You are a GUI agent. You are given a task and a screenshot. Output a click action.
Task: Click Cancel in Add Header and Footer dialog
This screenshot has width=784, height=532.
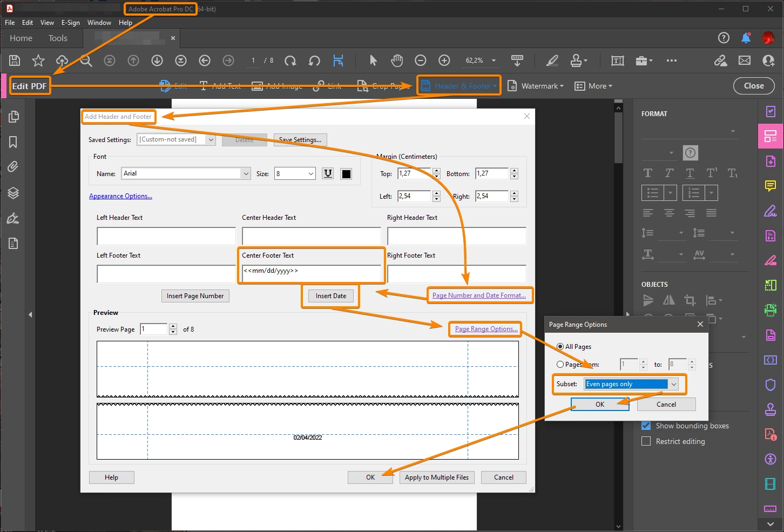click(x=504, y=477)
